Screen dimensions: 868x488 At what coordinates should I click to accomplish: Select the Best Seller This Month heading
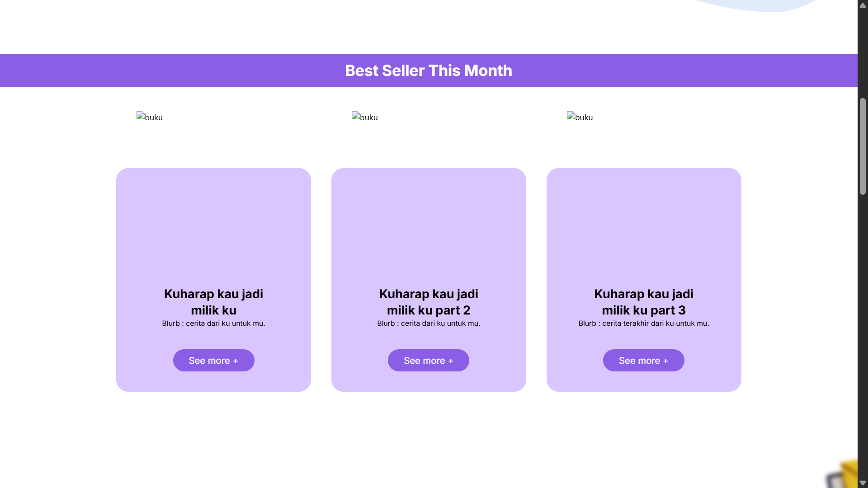[x=429, y=70]
